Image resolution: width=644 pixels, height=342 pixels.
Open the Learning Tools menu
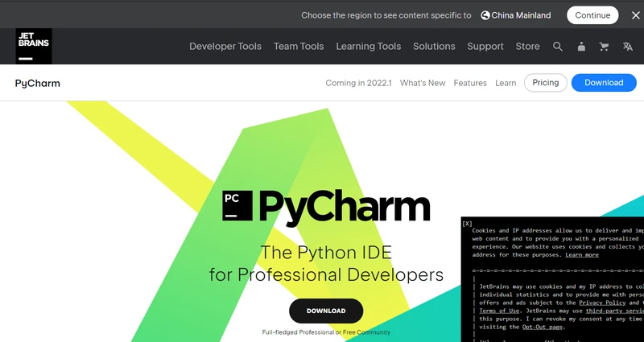coord(368,47)
